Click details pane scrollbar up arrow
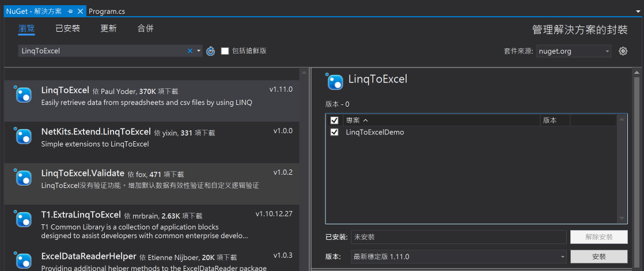The width and height of the screenshot is (644, 271). 637,73
